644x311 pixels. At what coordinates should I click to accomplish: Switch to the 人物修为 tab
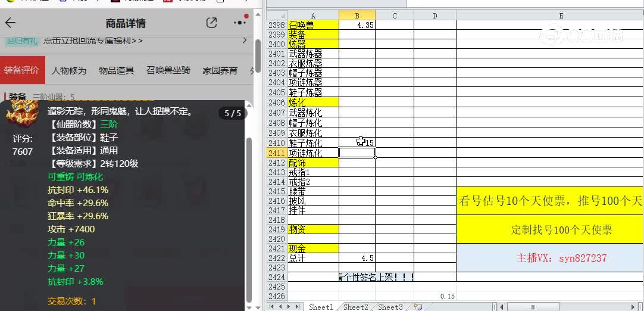pos(68,70)
